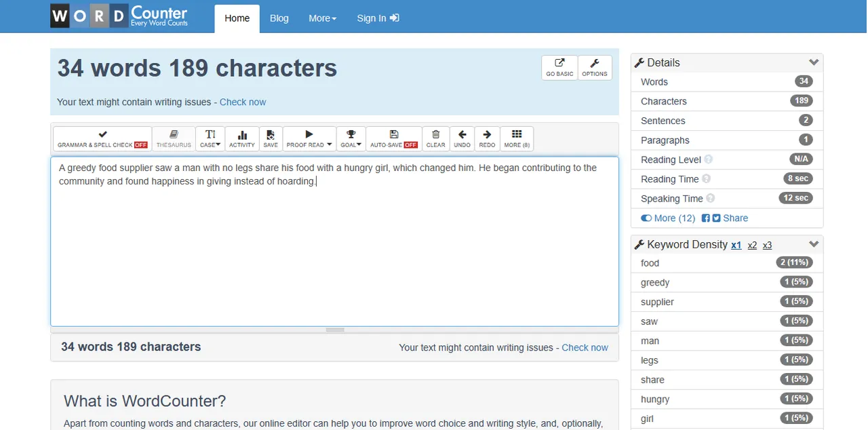The height and width of the screenshot is (430, 868).
Task: Open the Blog page
Action: click(x=279, y=18)
